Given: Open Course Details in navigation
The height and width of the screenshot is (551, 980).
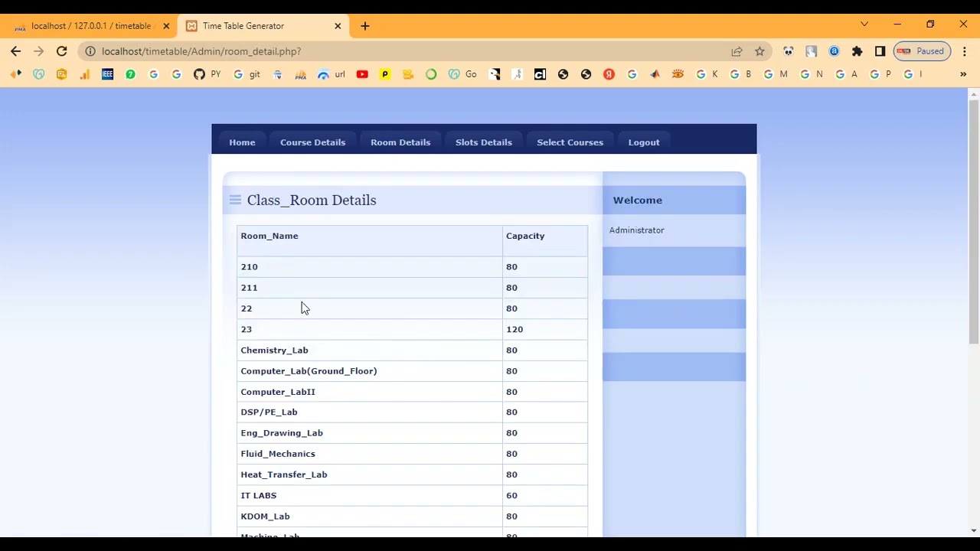Looking at the screenshot, I should tap(312, 142).
